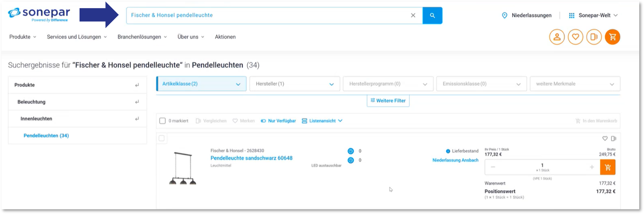This screenshot has height=214, width=644.
Task: Click the first availability clock icon
Action: 351,151
